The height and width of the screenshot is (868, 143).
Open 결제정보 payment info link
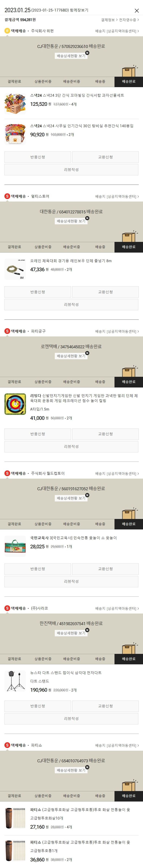[109, 20]
